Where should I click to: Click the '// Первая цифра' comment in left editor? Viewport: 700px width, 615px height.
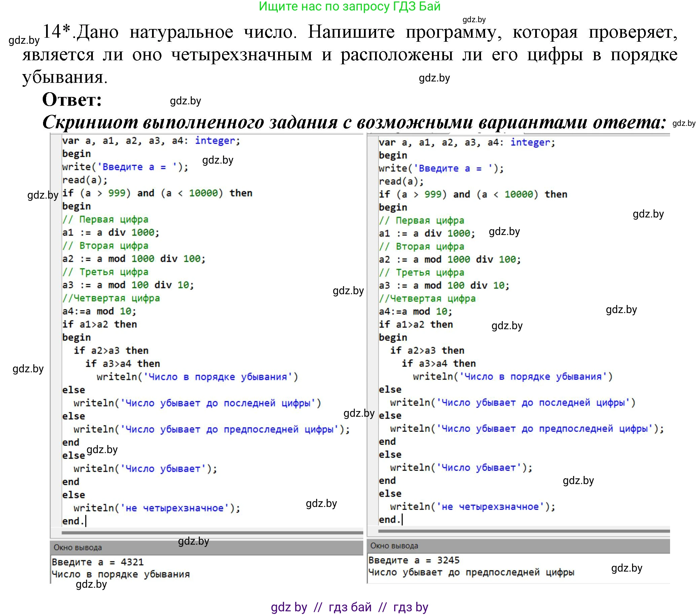click(x=106, y=219)
